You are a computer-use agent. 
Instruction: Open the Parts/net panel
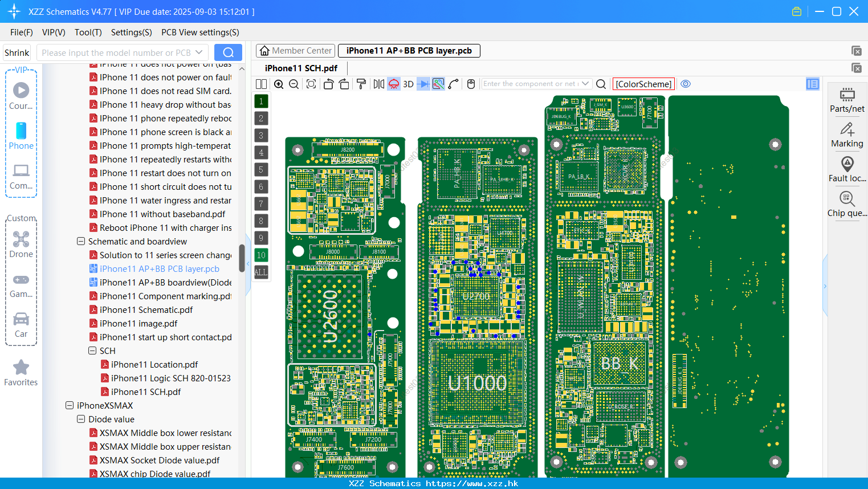(x=847, y=100)
